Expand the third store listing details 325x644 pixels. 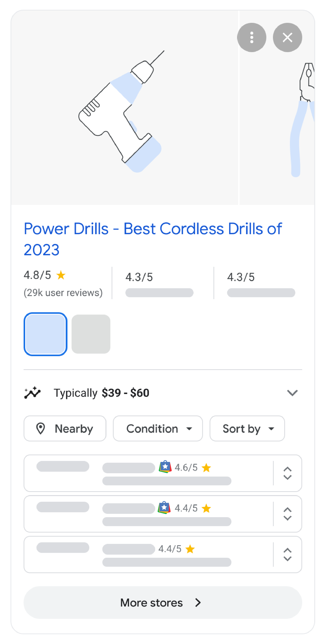pyautogui.click(x=287, y=554)
